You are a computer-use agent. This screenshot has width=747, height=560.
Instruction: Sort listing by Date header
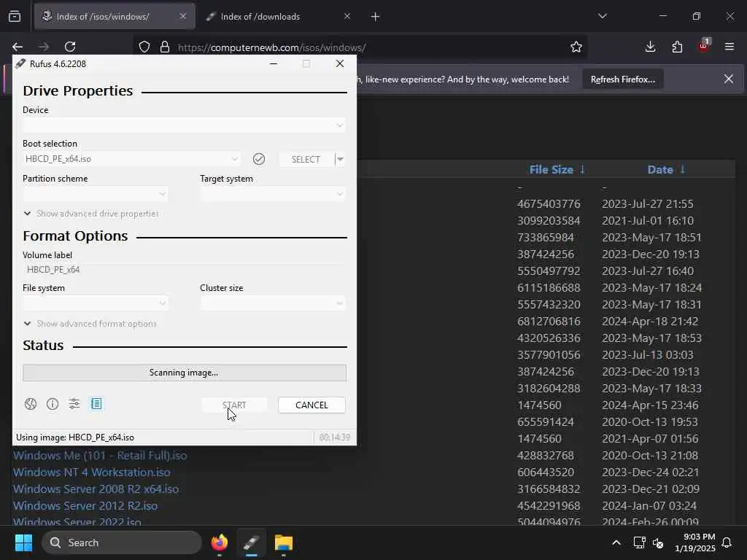coord(660,170)
